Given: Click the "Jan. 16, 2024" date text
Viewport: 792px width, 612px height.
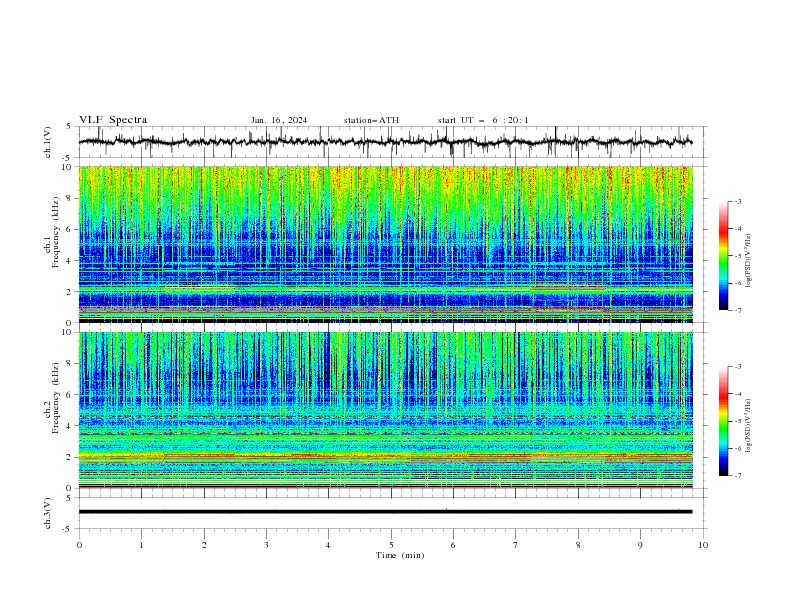Looking at the screenshot, I should (279, 120).
